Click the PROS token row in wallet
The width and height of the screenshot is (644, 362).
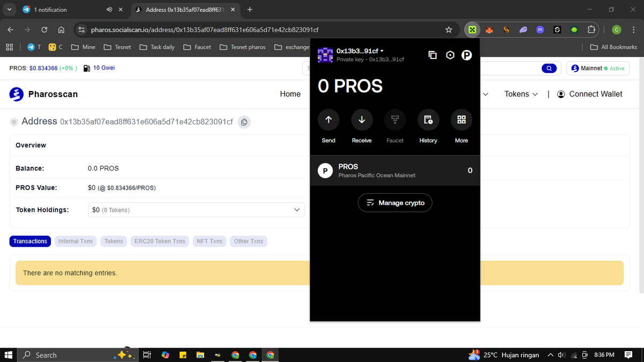(395, 171)
